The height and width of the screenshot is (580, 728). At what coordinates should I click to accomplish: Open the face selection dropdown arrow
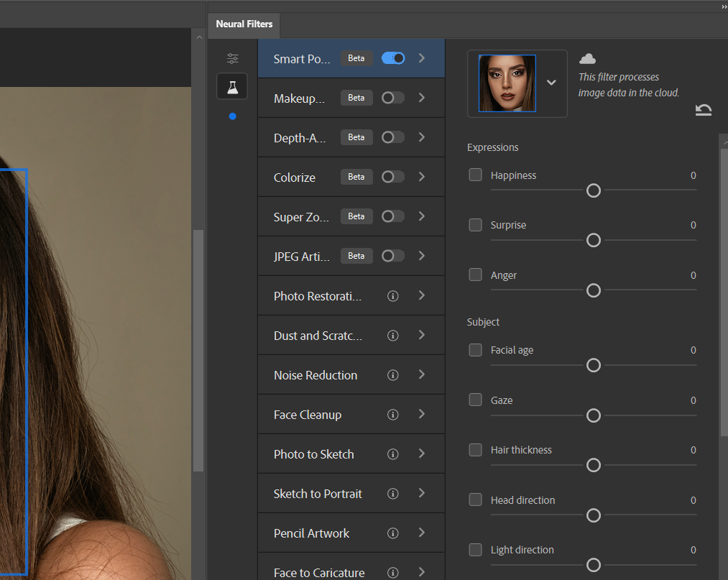click(x=551, y=83)
